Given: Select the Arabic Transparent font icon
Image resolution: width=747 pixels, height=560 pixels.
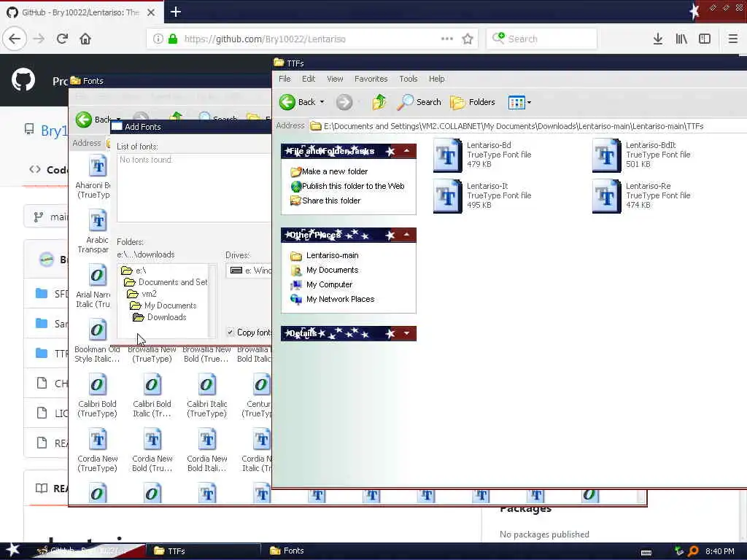Looking at the screenshot, I should click(x=98, y=220).
